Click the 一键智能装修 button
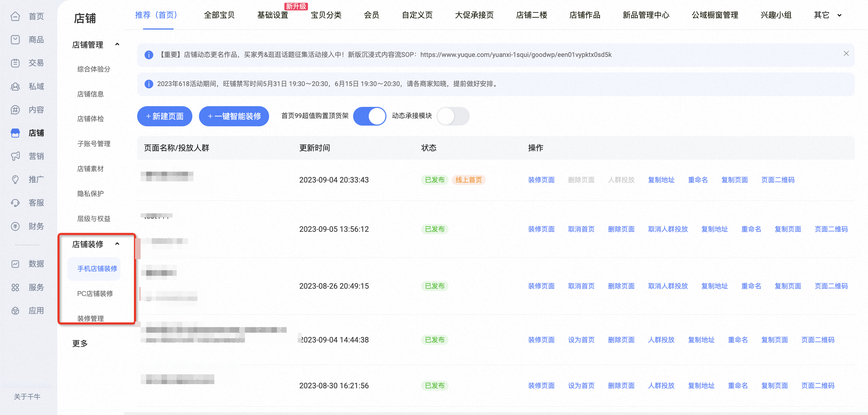This screenshot has width=868, height=415. click(x=234, y=116)
